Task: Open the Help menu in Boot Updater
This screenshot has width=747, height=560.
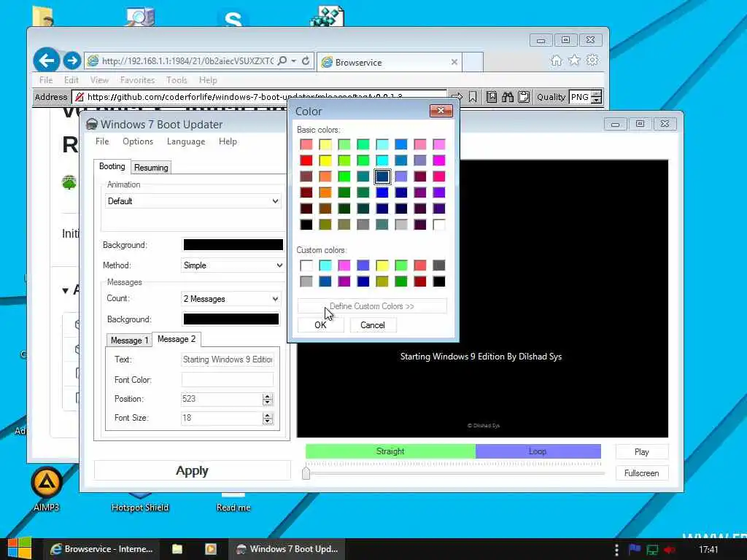Action: click(228, 141)
